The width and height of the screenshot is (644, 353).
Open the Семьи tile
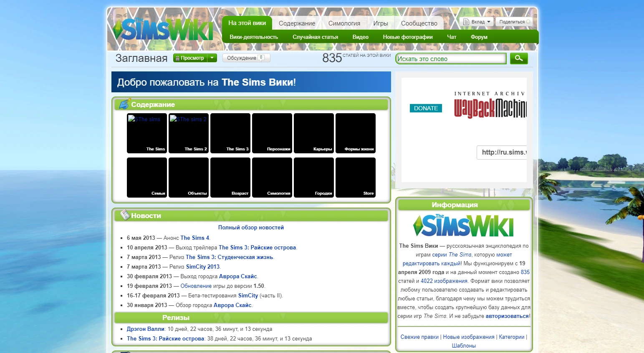(147, 178)
